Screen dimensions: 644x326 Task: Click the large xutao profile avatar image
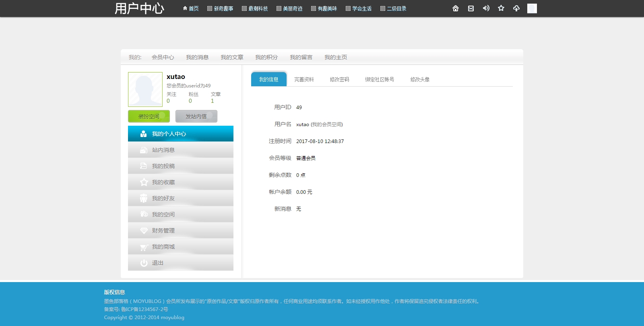(x=145, y=89)
